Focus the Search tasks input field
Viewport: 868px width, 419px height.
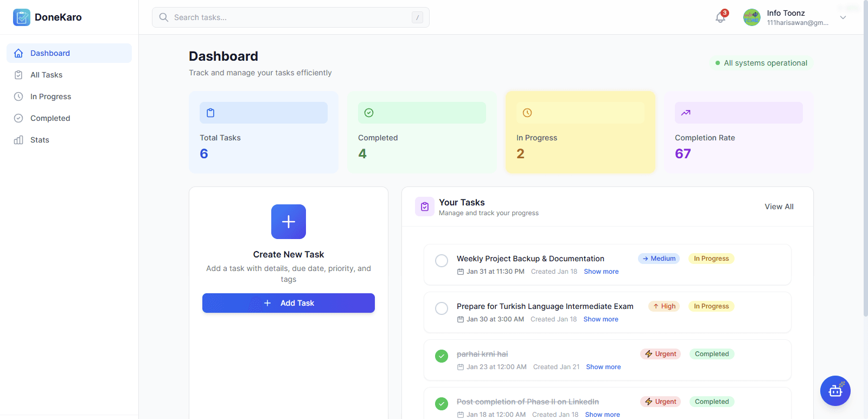coord(291,17)
